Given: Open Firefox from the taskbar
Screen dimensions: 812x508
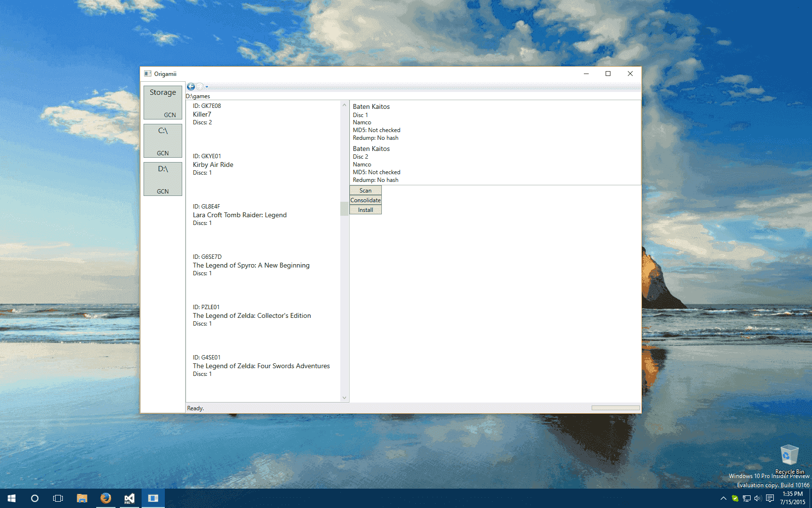Looking at the screenshot, I should pyautogui.click(x=105, y=498).
